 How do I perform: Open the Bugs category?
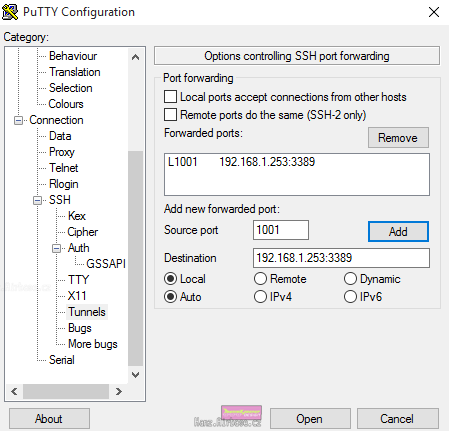point(80,328)
